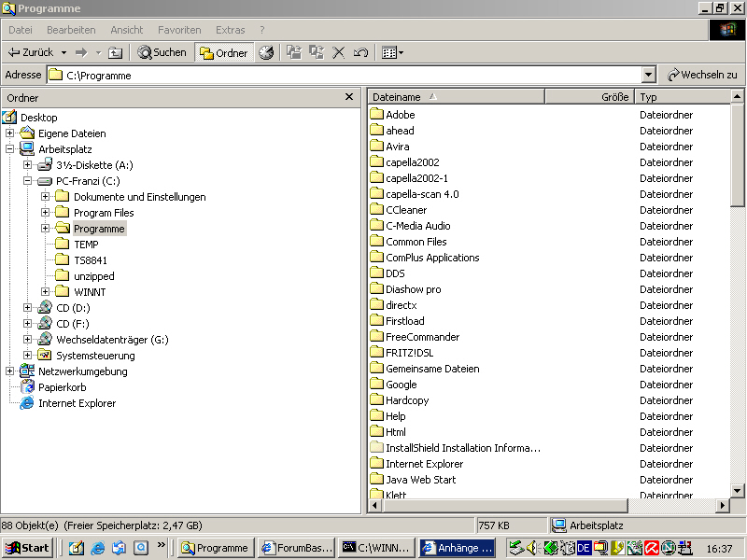
Task: Sort by the Dateiname column header
Action: pos(456,97)
